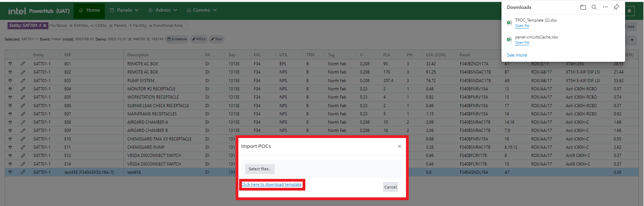
Task: Click plug icon in E08 row
Action: [x=10, y=122]
